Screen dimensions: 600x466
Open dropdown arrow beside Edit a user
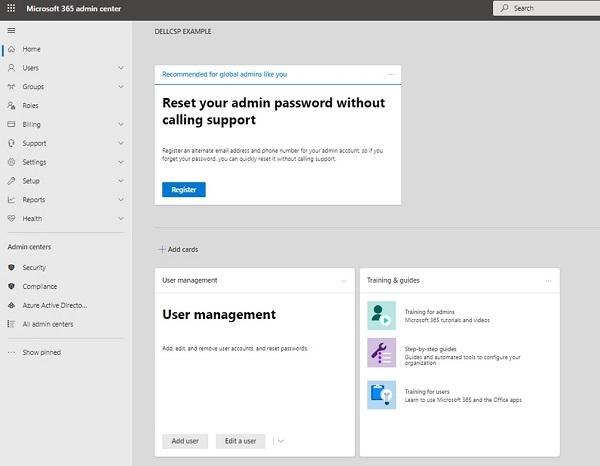(x=280, y=441)
